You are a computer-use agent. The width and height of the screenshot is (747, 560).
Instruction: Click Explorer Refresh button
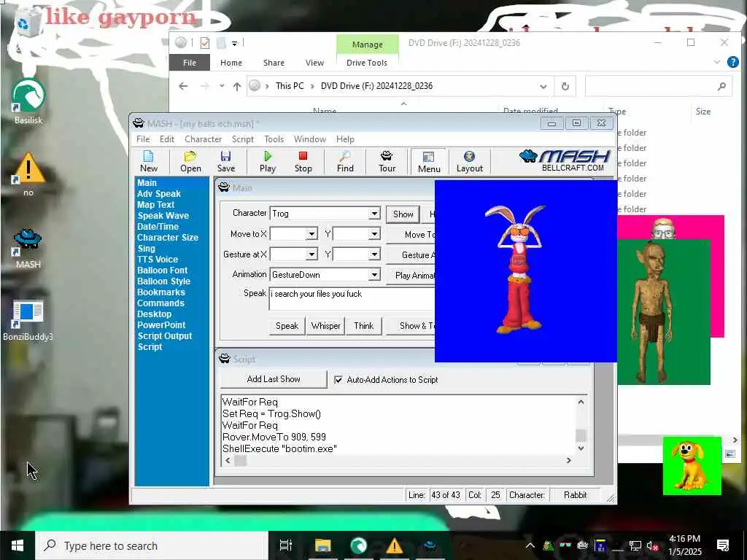tap(565, 86)
